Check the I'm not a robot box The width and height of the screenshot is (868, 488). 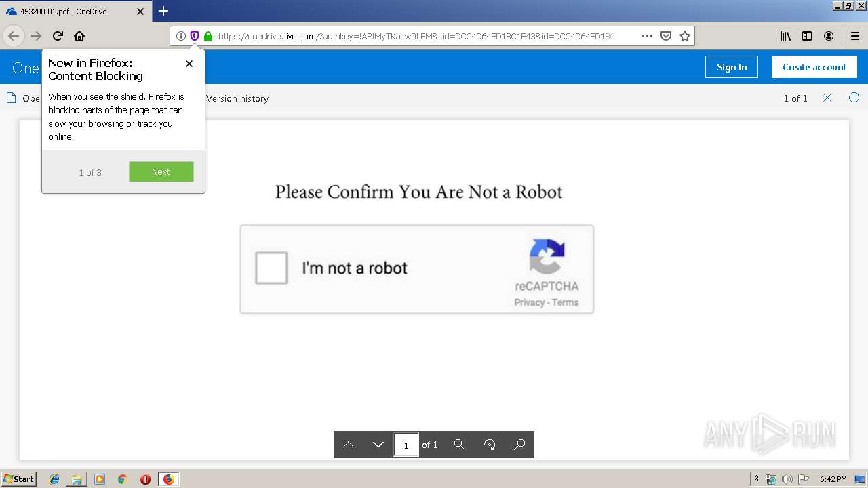click(x=271, y=268)
